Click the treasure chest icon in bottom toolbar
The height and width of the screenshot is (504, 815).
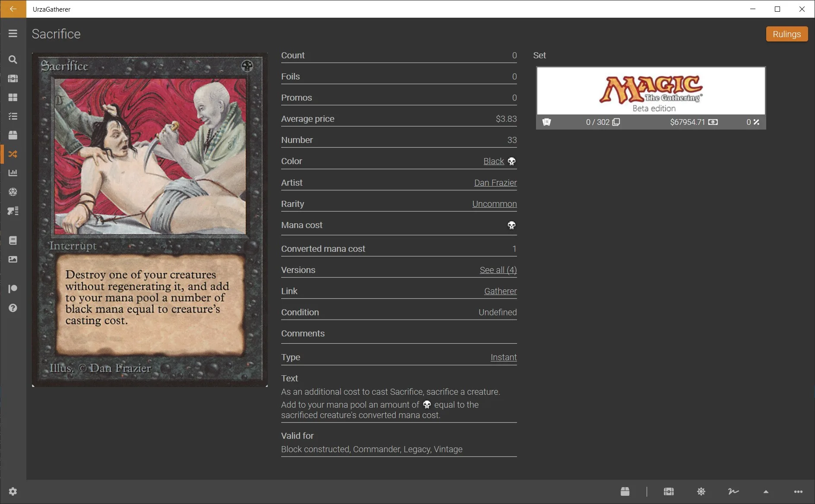669,491
